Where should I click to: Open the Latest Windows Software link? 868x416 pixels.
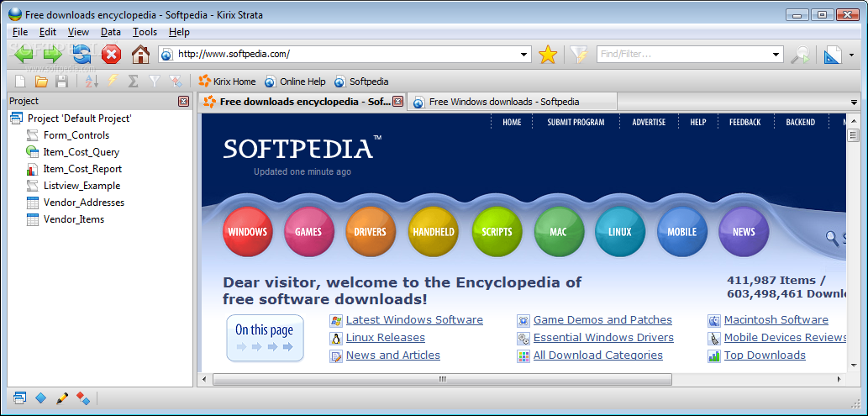[x=414, y=320]
